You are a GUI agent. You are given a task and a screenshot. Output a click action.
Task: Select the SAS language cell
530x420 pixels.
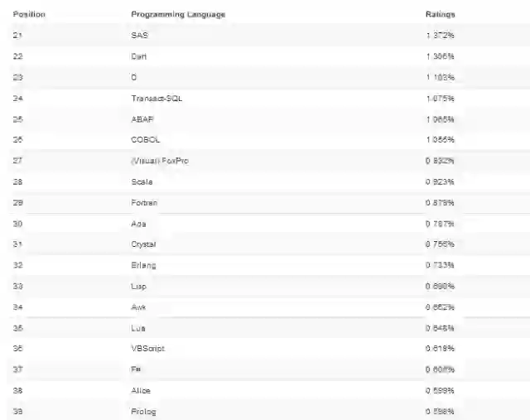coord(139,36)
